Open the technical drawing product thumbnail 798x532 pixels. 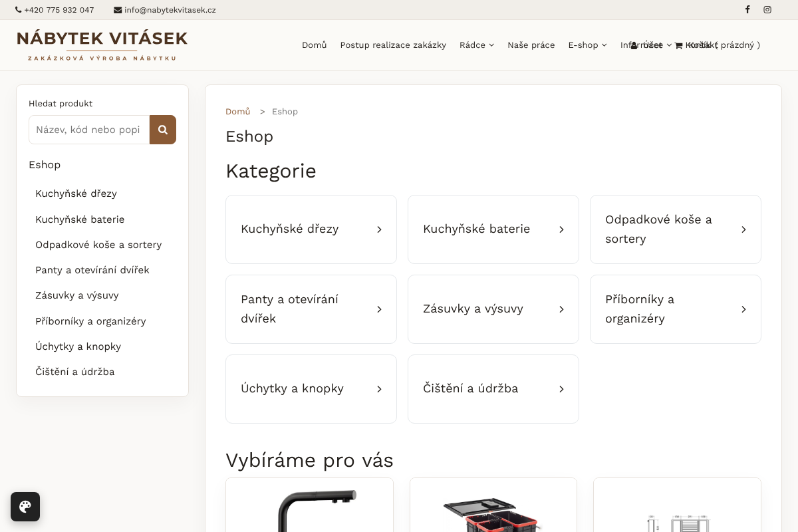677,505
